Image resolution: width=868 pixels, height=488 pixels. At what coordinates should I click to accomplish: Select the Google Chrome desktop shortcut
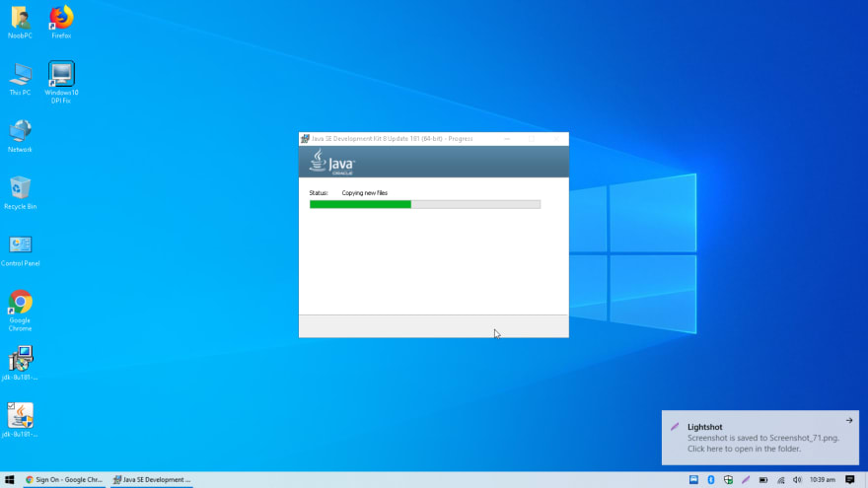(20, 311)
